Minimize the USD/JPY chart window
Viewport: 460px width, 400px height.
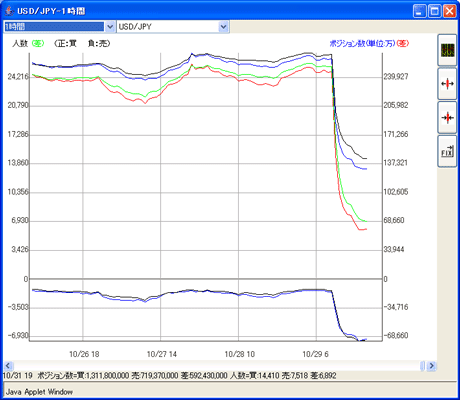[x=420, y=11]
